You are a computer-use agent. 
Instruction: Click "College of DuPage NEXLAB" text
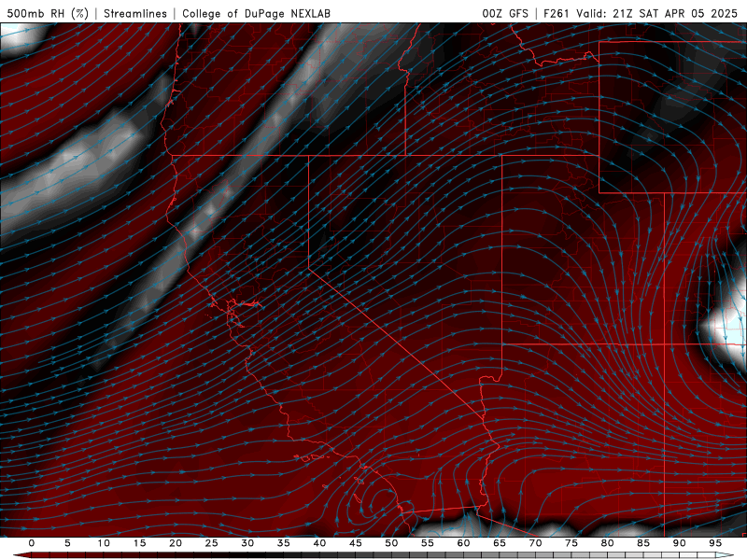coord(256,14)
